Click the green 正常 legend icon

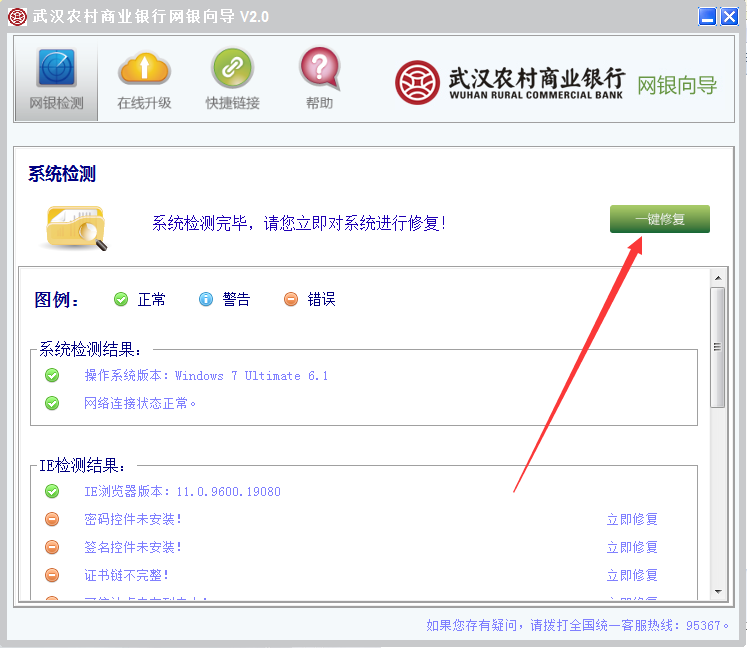(x=121, y=299)
